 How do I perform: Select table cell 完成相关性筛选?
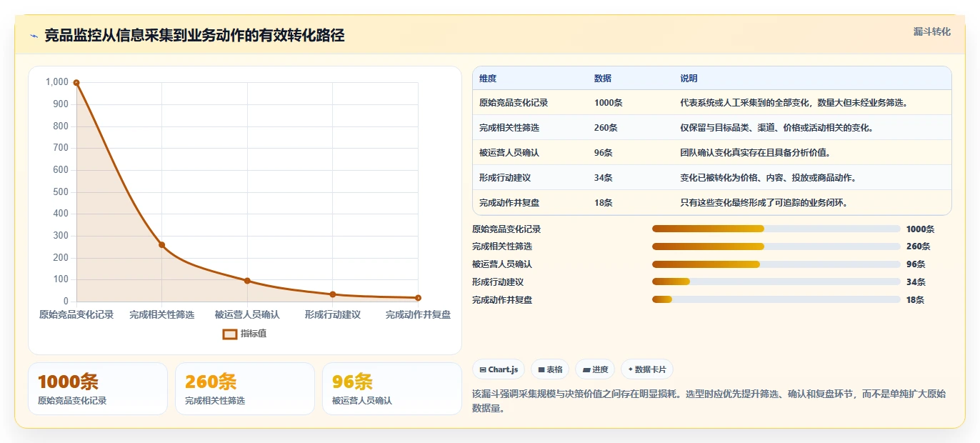tap(509, 128)
